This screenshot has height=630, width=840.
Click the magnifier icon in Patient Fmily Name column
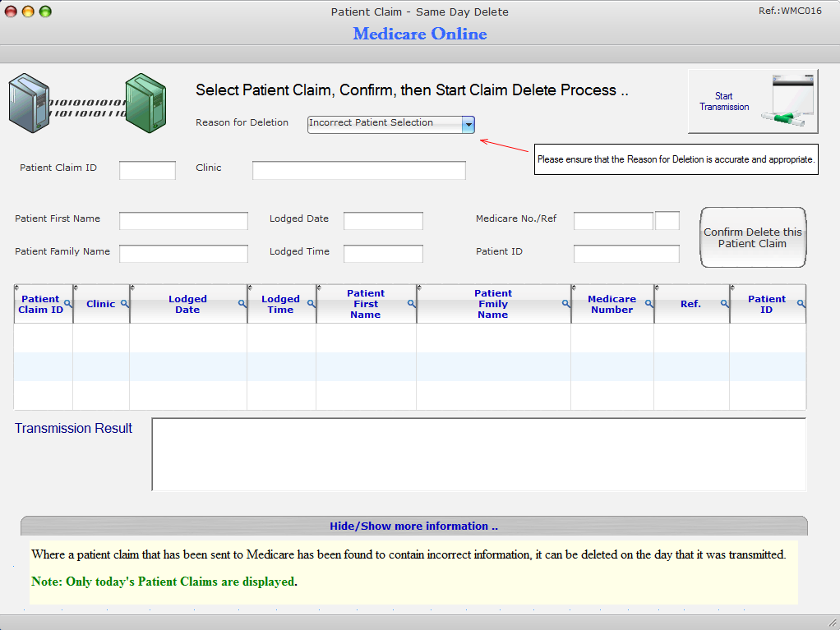pyautogui.click(x=565, y=303)
